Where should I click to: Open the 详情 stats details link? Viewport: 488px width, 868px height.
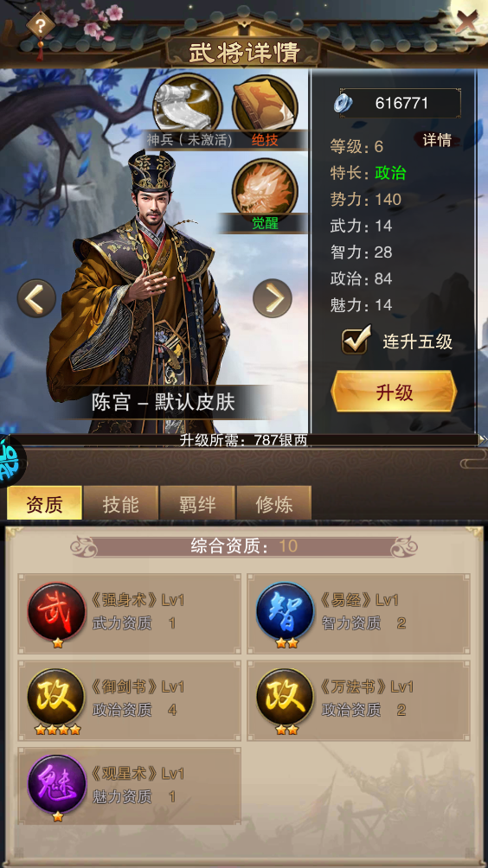[x=437, y=140]
